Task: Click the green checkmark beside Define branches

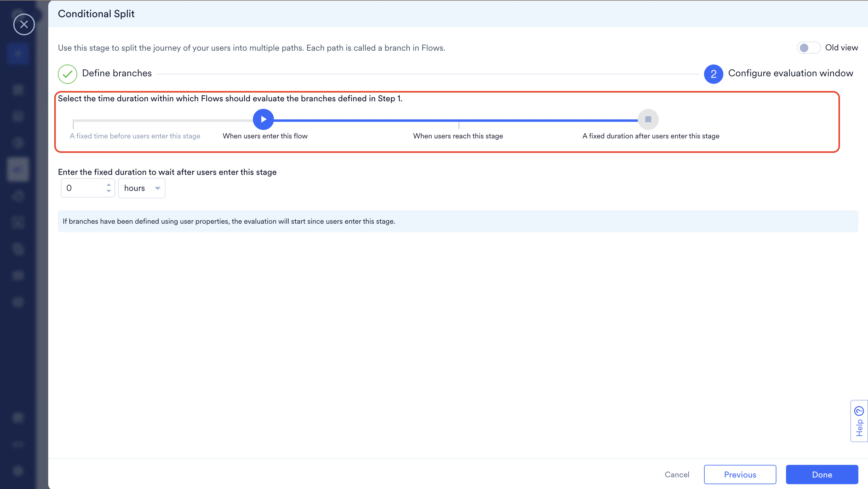Action: coord(68,74)
